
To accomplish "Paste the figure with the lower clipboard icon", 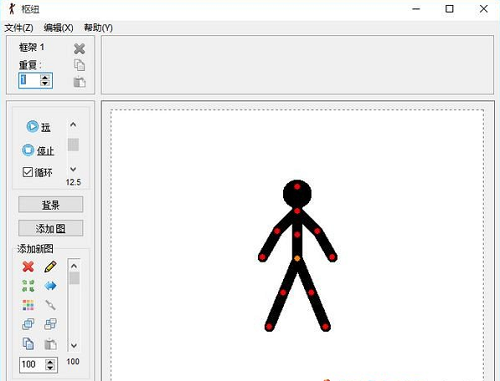I will (x=50, y=344).
